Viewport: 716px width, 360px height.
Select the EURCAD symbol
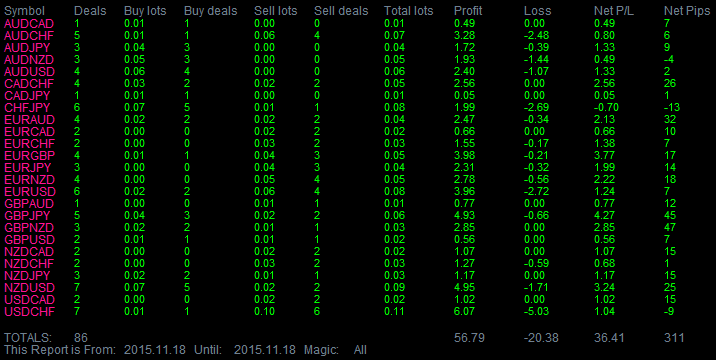coord(29,132)
